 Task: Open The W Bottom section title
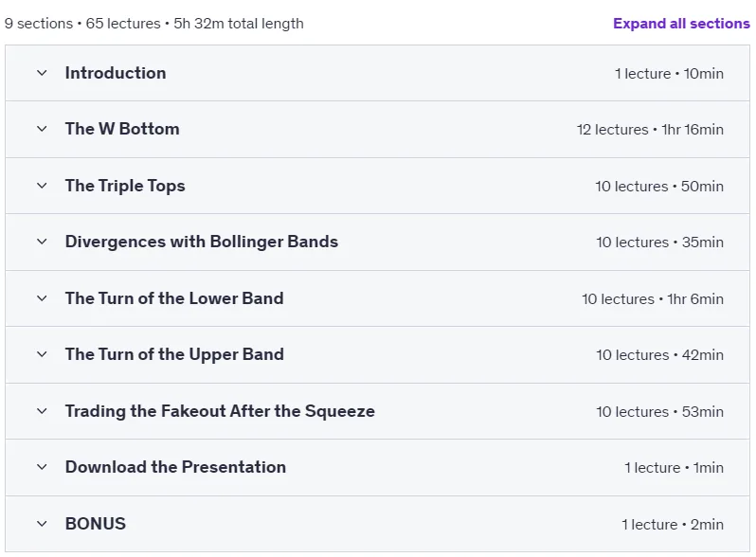(x=122, y=129)
